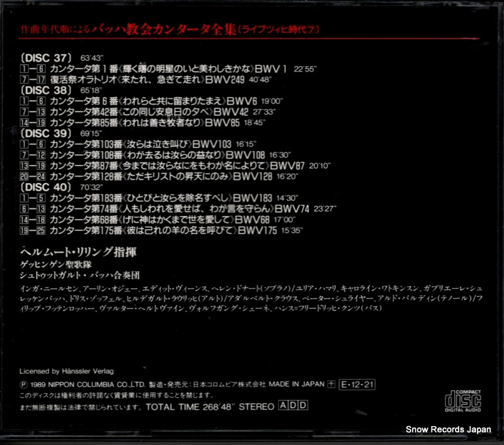
Task: Click the conductor name ヘルムート・リリング指揮
Action: [x=78, y=252]
